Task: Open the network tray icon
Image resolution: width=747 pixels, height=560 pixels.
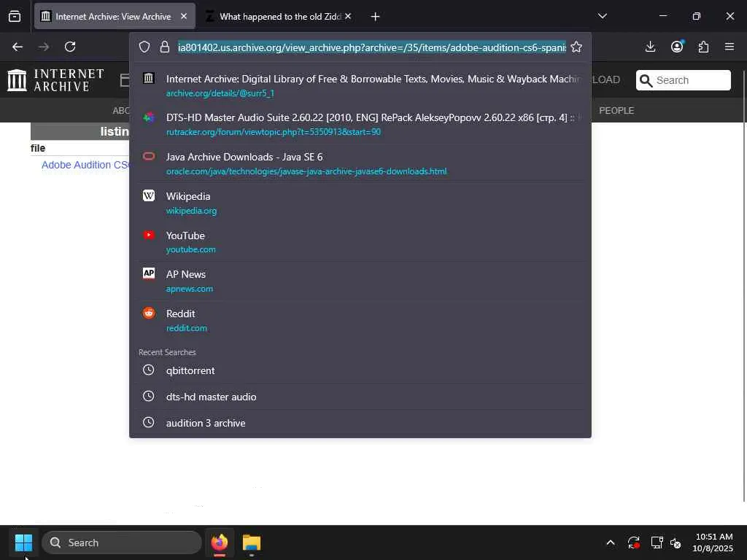Action: coord(657,542)
